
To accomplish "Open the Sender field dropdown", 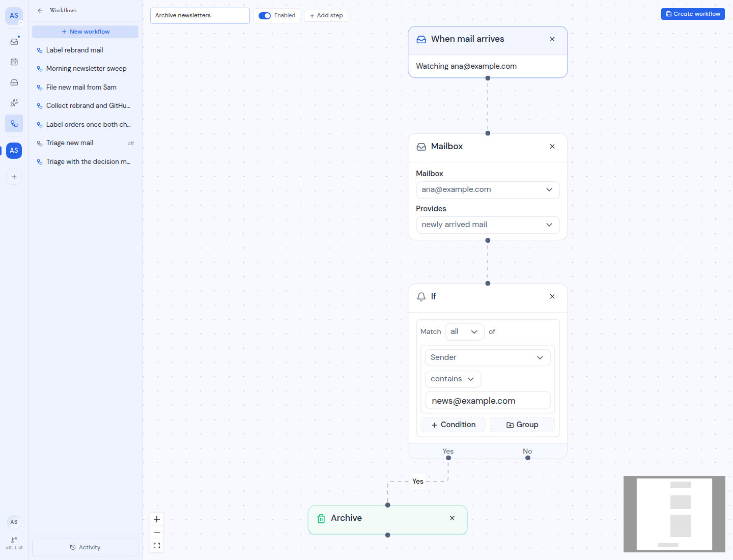I will pyautogui.click(x=488, y=358).
